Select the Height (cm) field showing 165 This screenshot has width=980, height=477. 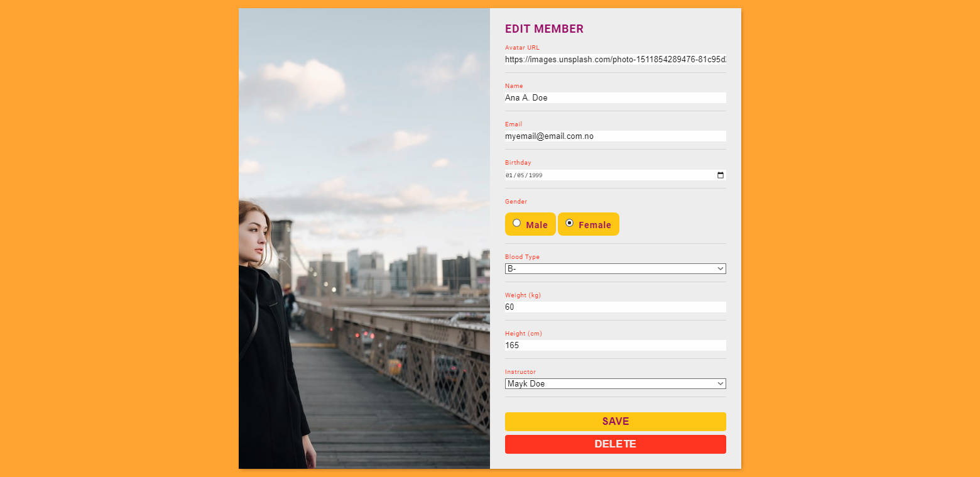[x=616, y=346]
